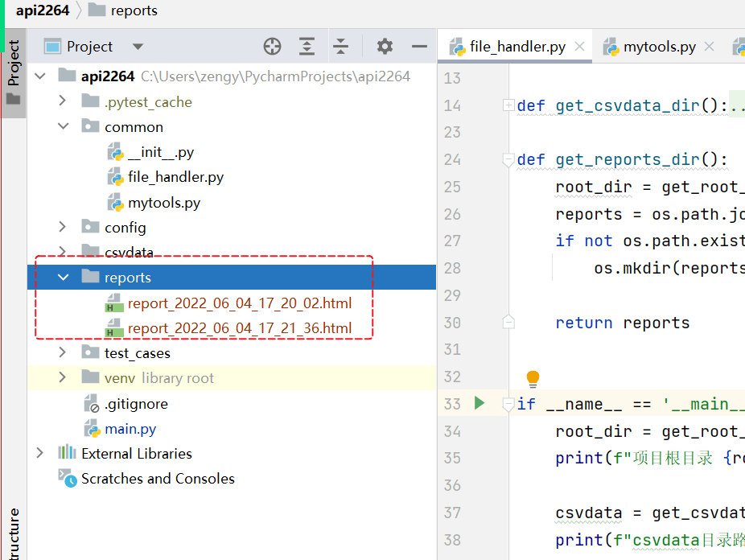
Task: Click the api2264 project folder name in tree
Action: tap(108, 76)
